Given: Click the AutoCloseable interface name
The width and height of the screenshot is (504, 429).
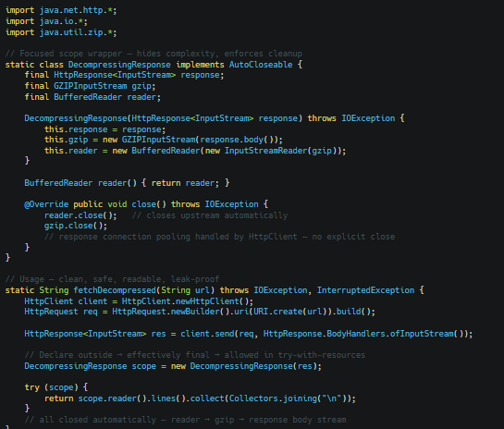Looking at the screenshot, I should pos(261,65).
